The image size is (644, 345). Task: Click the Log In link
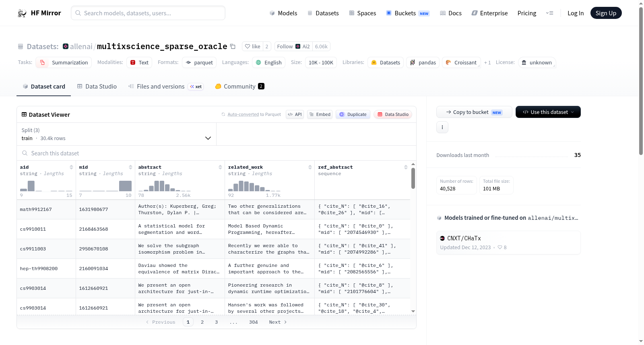(x=575, y=13)
